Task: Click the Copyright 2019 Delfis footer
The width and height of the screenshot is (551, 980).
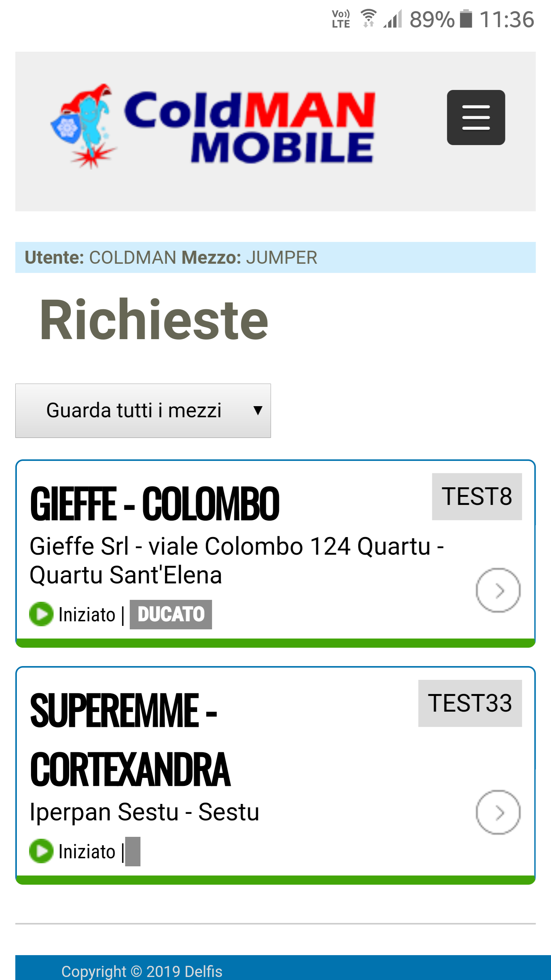Action: tap(142, 971)
